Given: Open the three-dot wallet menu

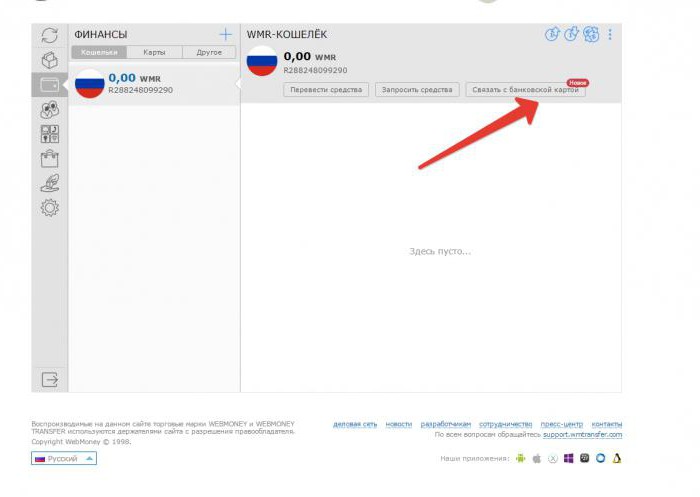Looking at the screenshot, I should [x=610, y=34].
